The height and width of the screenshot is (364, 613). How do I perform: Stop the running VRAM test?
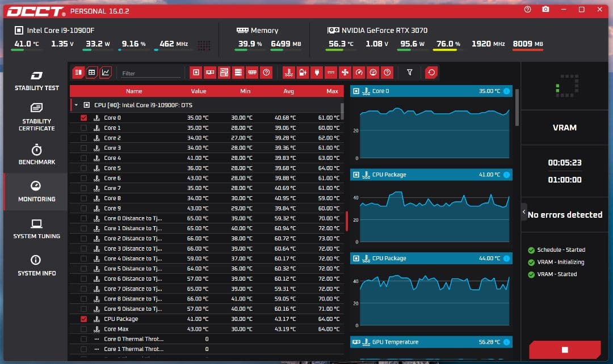click(x=564, y=350)
